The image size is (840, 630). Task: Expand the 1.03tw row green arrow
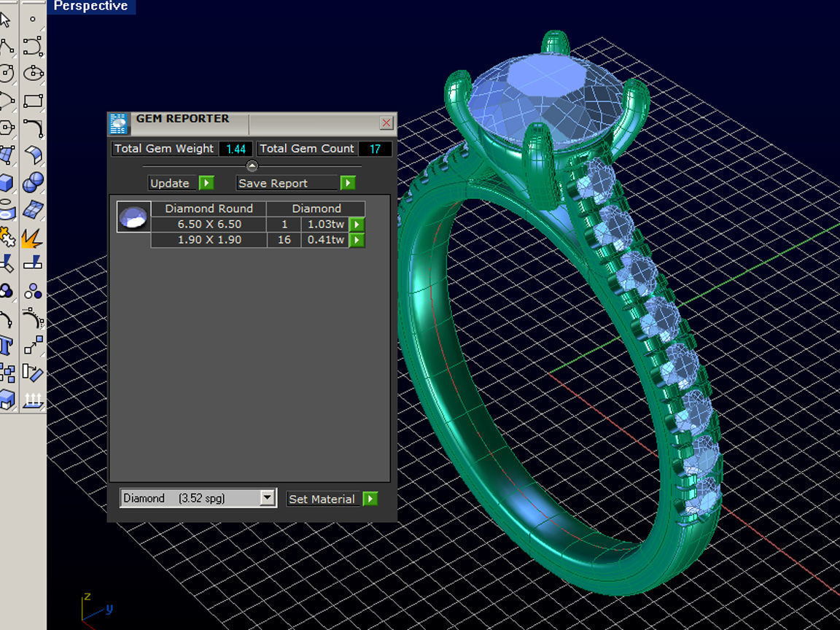coord(357,225)
